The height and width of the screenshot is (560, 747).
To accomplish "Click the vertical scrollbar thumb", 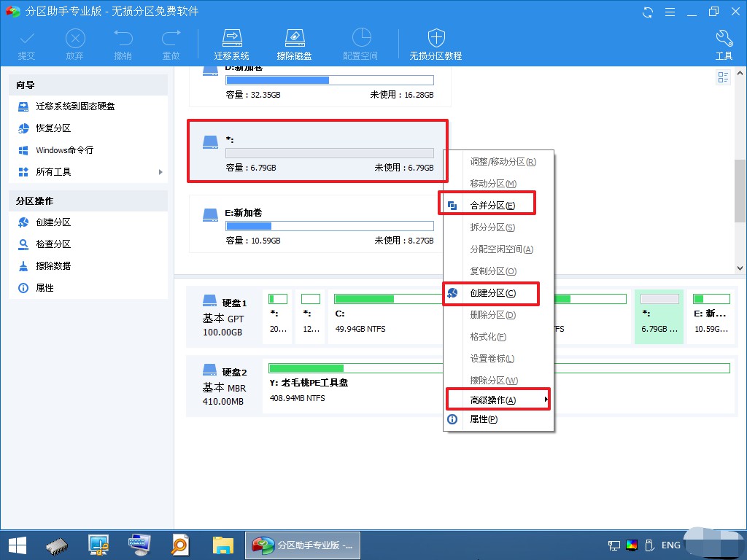I will (x=740, y=190).
